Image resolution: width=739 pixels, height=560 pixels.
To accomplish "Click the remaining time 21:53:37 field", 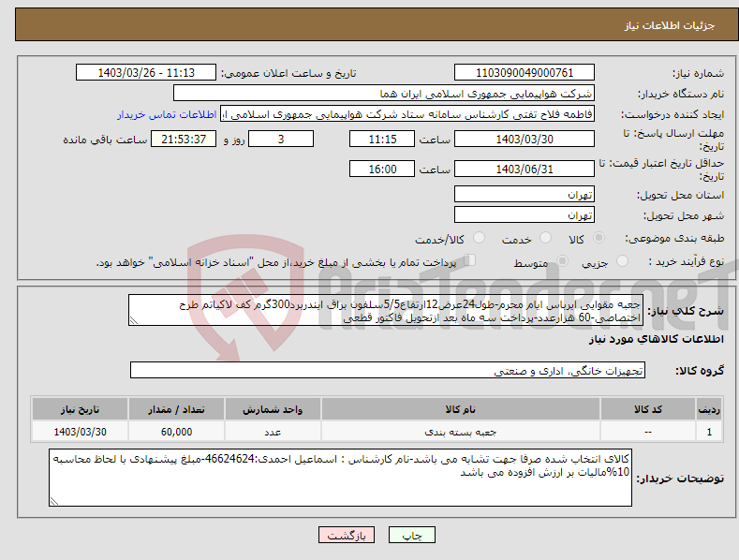I will [184, 139].
